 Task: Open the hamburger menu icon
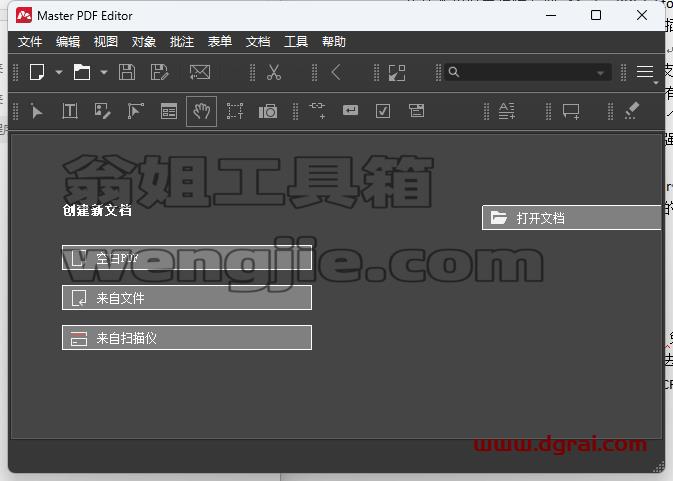pyautogui.click(x=645, y=72)
